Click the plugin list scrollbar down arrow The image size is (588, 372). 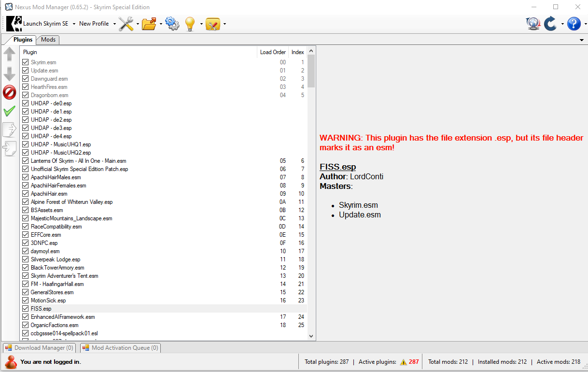pyautogui.click(x=311, y=336)
